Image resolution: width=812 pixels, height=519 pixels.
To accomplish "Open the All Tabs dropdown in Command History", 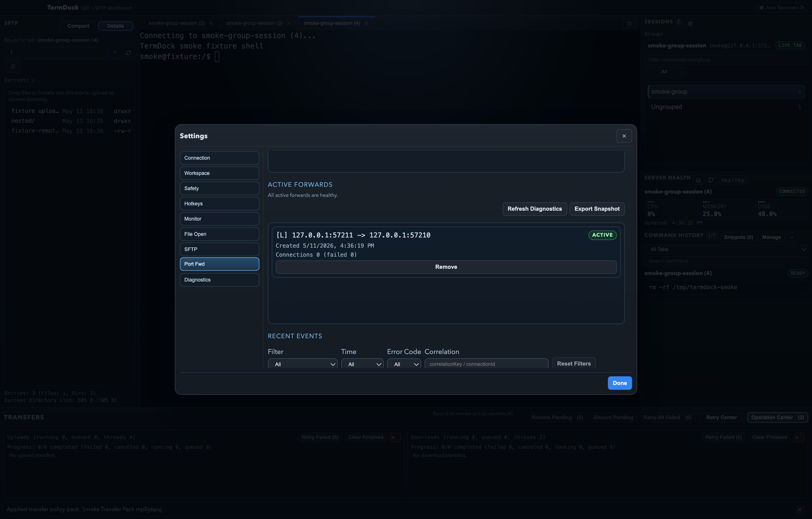I will tap(726, 249).
